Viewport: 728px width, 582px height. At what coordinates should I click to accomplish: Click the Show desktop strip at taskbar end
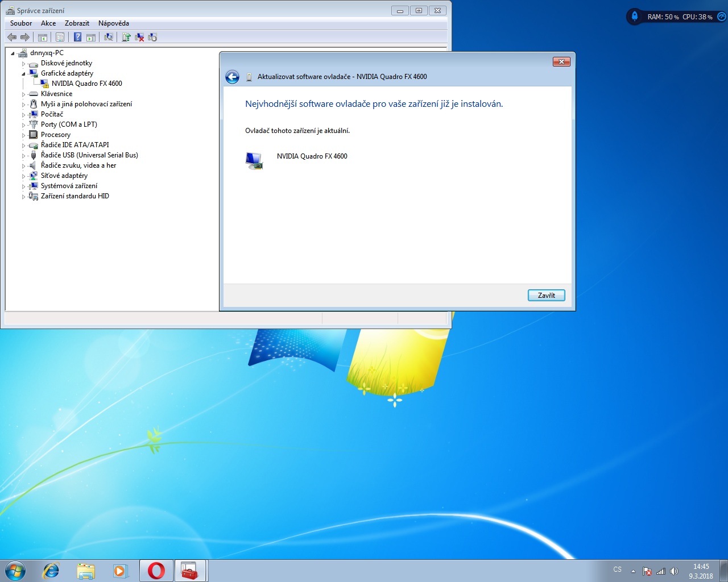click(x=724, y=571)
